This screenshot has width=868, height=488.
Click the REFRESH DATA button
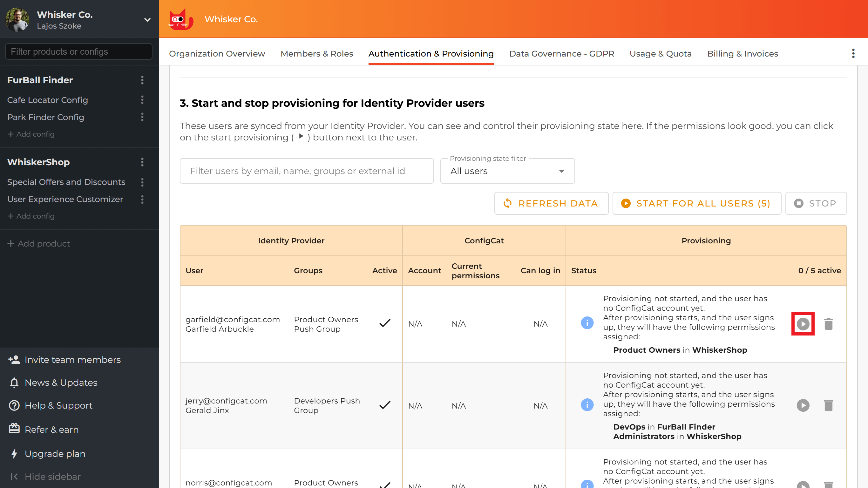click(x=551, y=203)
